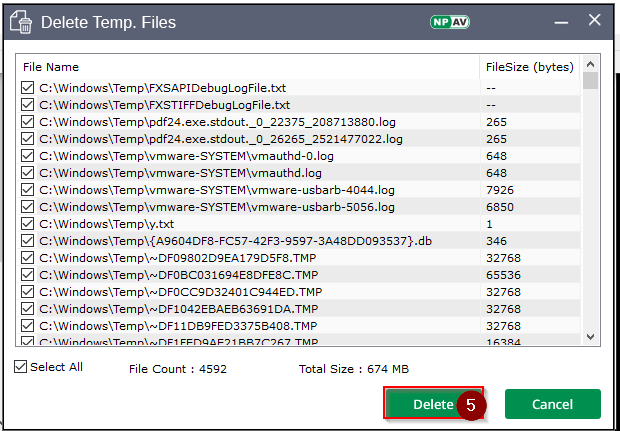
Task: Click the Cancel button
Action: click(552, 404)
